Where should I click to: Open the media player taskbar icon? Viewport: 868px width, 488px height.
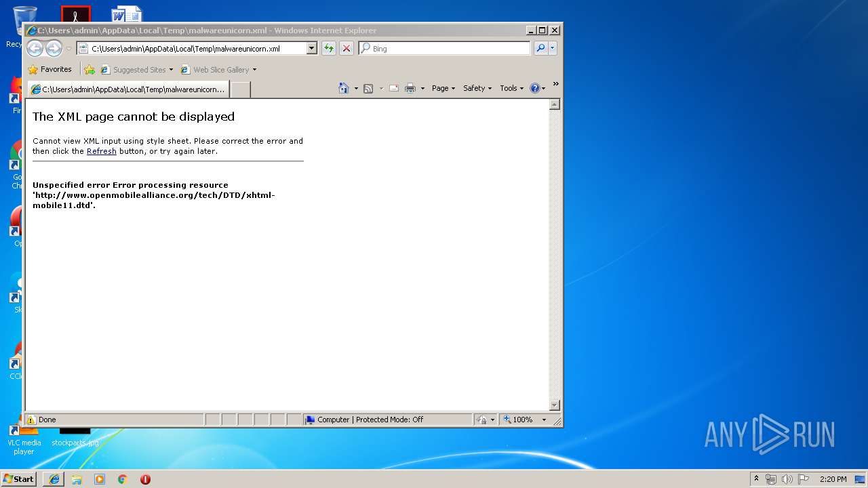click(x=100, y=479)
